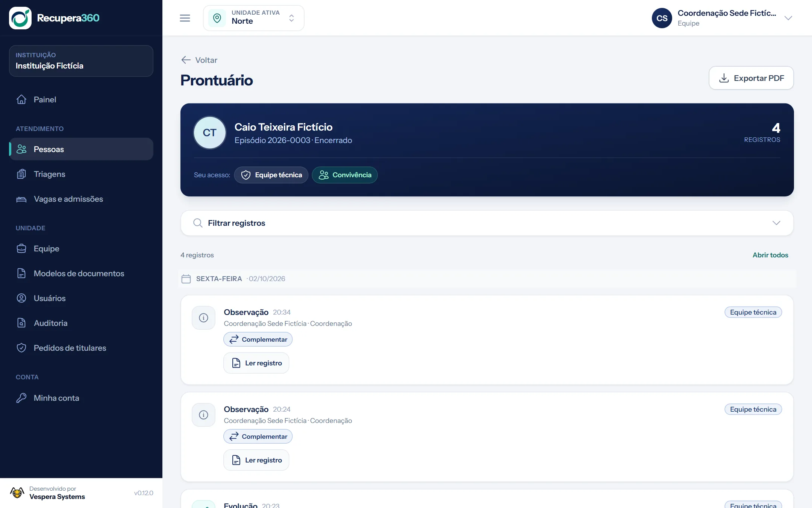
Task: Go to Vagas e admissões
Action: [x=81, y=199]
